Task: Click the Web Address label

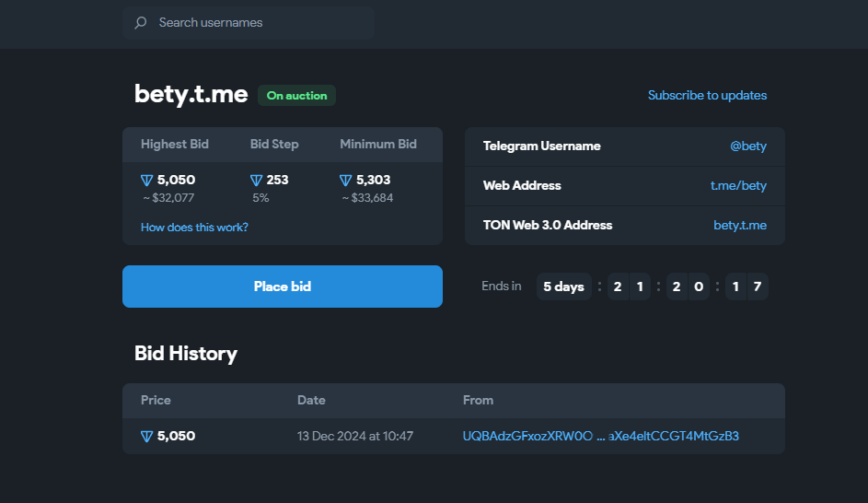Action: click(x=522, y=185)
